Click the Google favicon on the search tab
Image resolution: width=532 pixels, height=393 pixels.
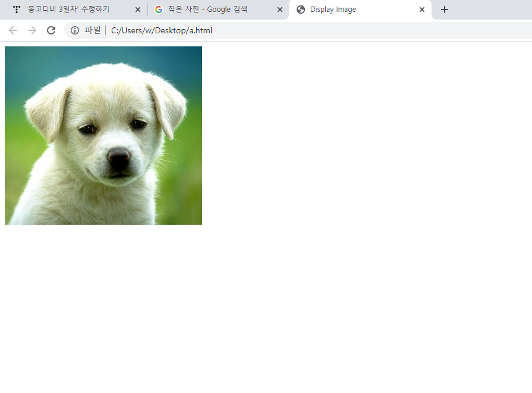tap(159, 10)
